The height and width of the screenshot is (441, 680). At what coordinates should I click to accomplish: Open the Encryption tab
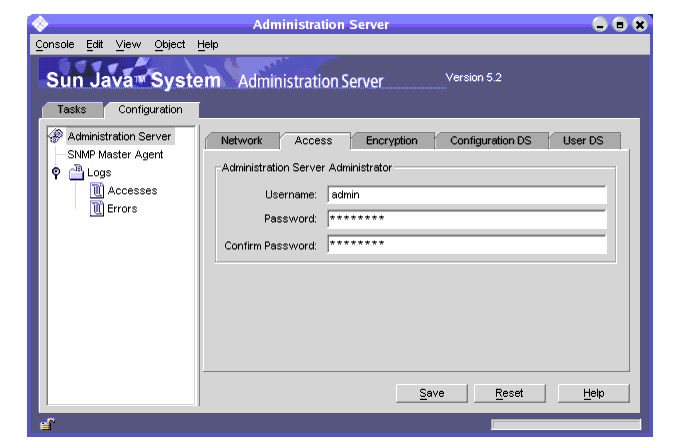pyautogui.click(x=392, y=140)
